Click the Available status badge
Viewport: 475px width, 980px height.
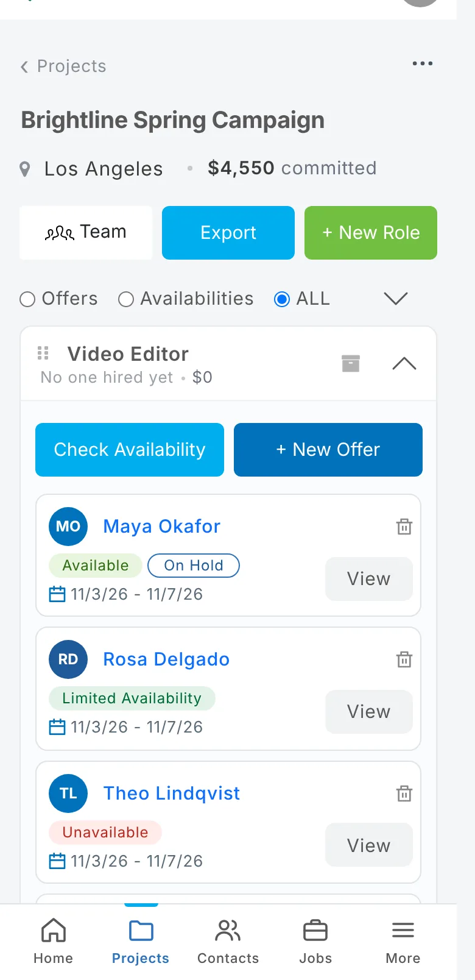(96, 566)
